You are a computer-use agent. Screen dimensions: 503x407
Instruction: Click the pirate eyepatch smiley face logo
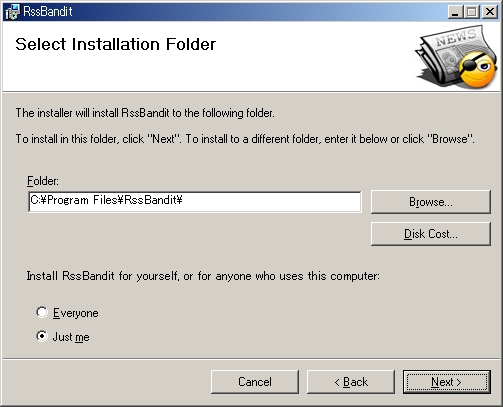point(477,69)
